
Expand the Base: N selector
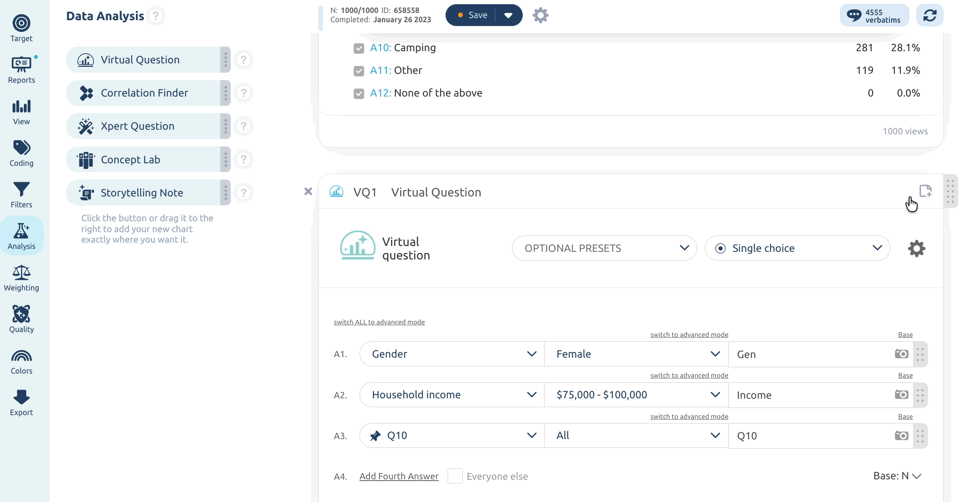click(897, 476)
